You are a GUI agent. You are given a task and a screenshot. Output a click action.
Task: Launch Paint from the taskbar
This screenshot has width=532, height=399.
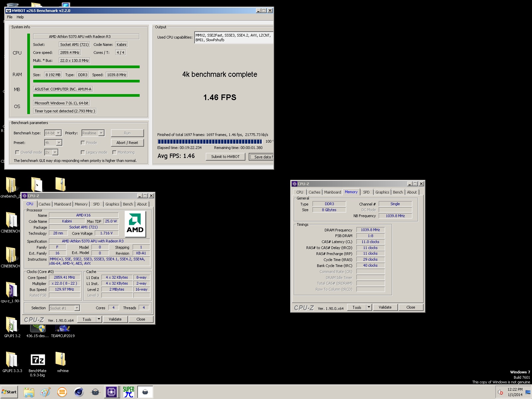click(x=45, y=392)
